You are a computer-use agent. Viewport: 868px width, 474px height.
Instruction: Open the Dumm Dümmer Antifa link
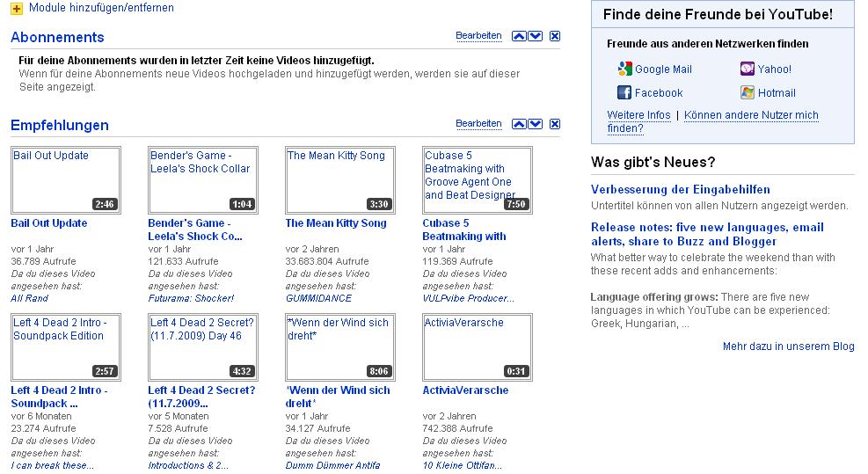coord(332,466)
